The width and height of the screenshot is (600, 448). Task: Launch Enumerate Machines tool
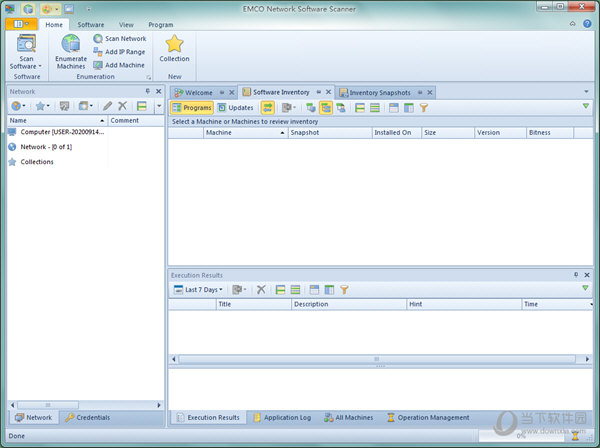pos(71,52)
